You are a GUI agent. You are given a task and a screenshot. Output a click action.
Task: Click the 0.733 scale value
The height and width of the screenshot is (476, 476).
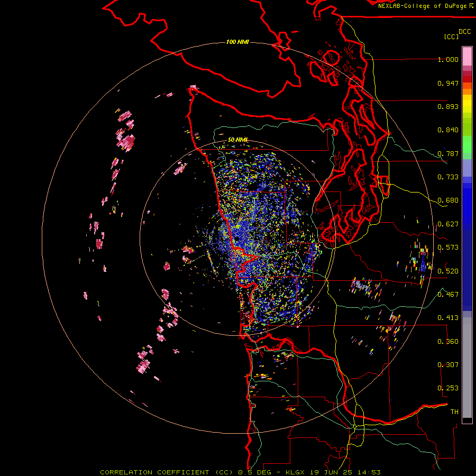click(x=448, y=177)
